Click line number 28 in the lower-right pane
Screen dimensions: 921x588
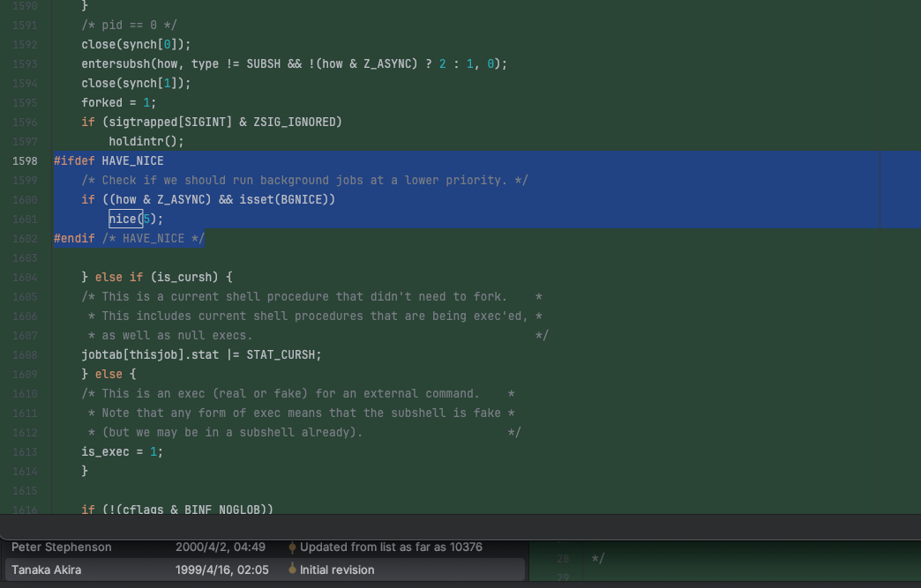(562, 559)
